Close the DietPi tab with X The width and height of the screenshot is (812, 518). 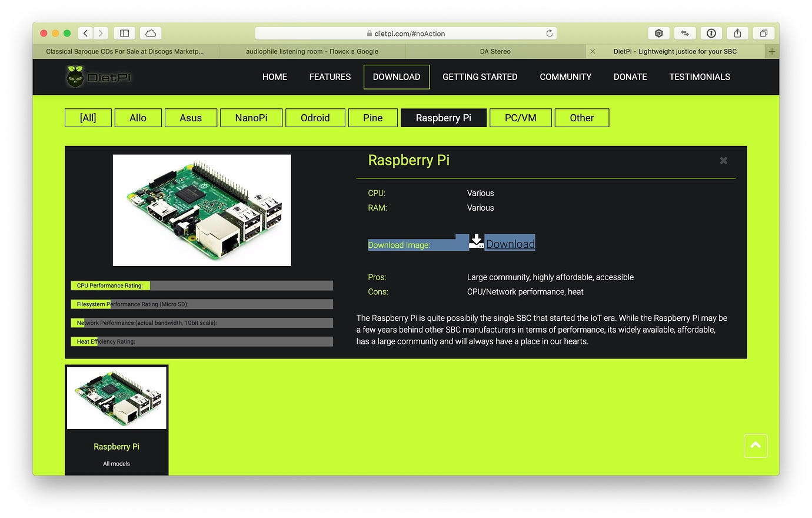click(593, 52)
